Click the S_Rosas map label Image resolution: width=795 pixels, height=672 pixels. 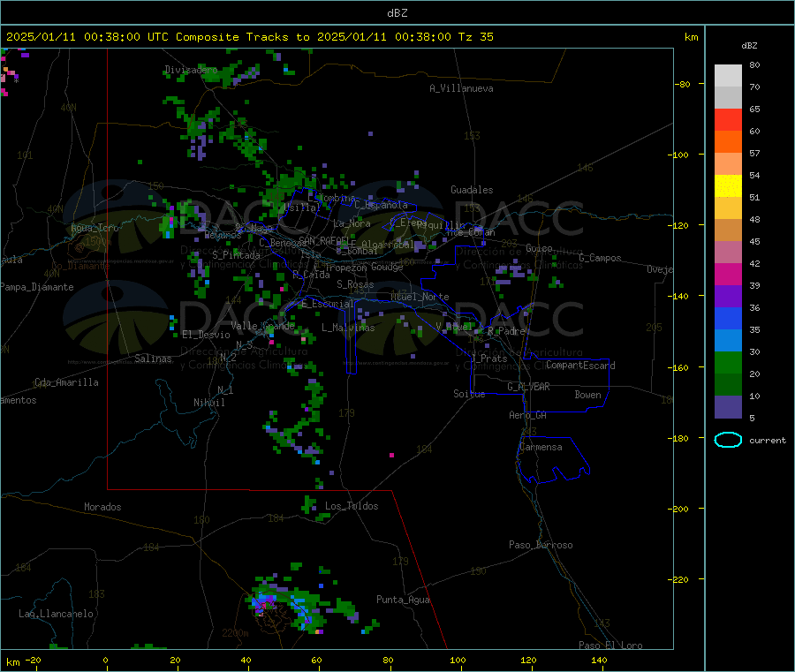355,284
